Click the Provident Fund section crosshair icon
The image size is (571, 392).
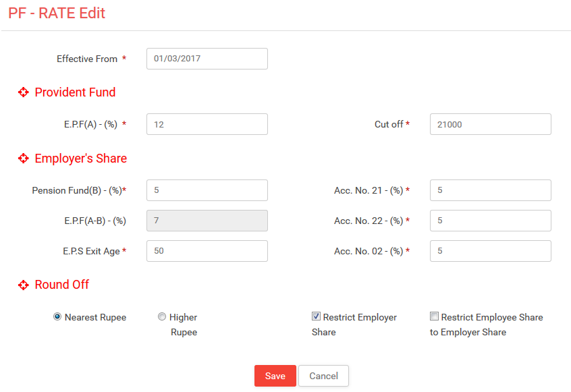24,92
